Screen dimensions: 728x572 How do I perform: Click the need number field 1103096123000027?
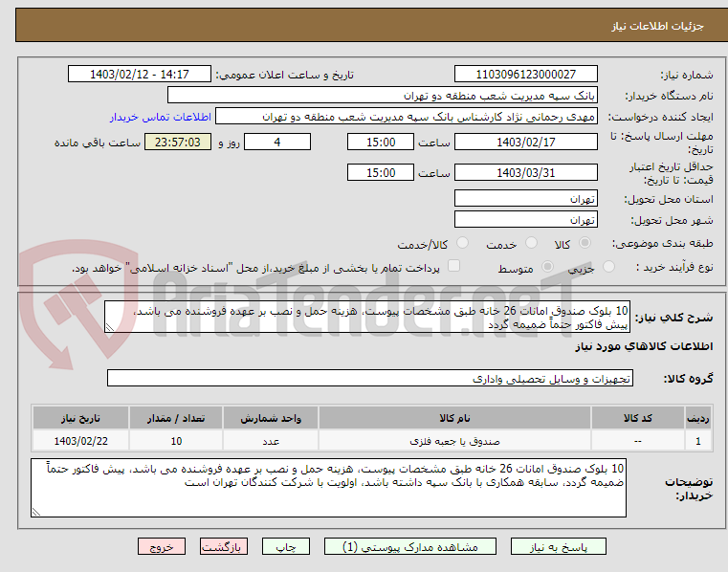pyautogui.click(x=525, y=75)
